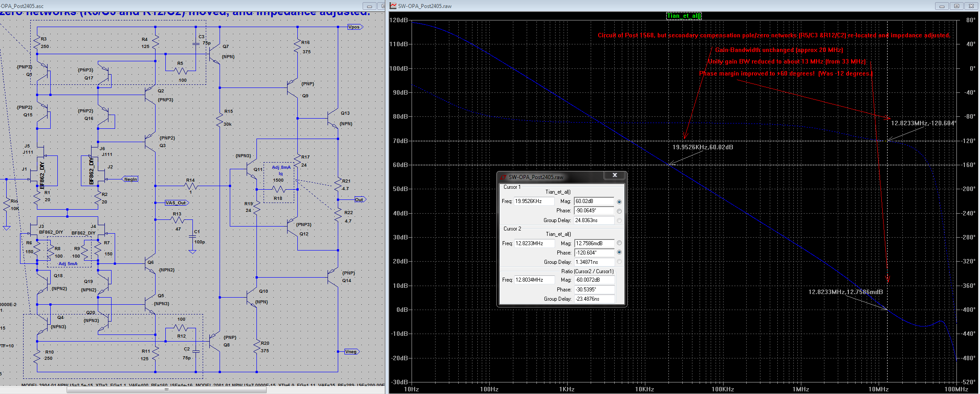Select transistor Q7 NPN symbol
Viewport: 980px width, 394px height.
215,54
